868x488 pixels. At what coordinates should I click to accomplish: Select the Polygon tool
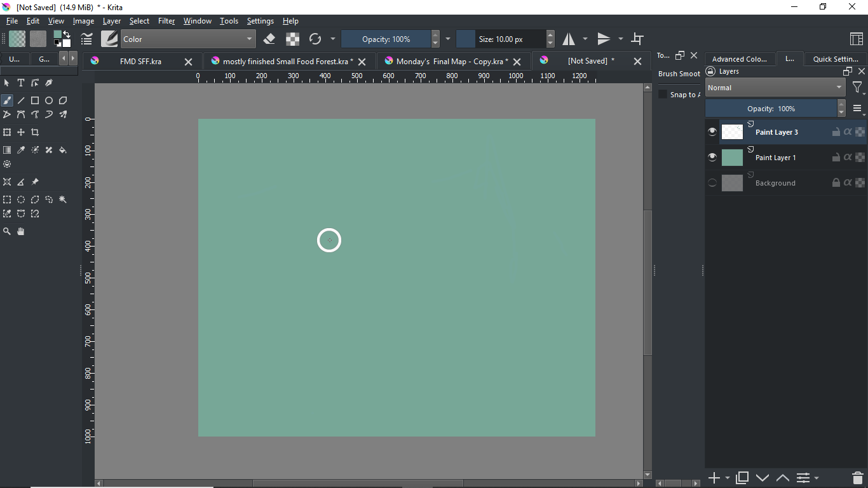(63, 100)
